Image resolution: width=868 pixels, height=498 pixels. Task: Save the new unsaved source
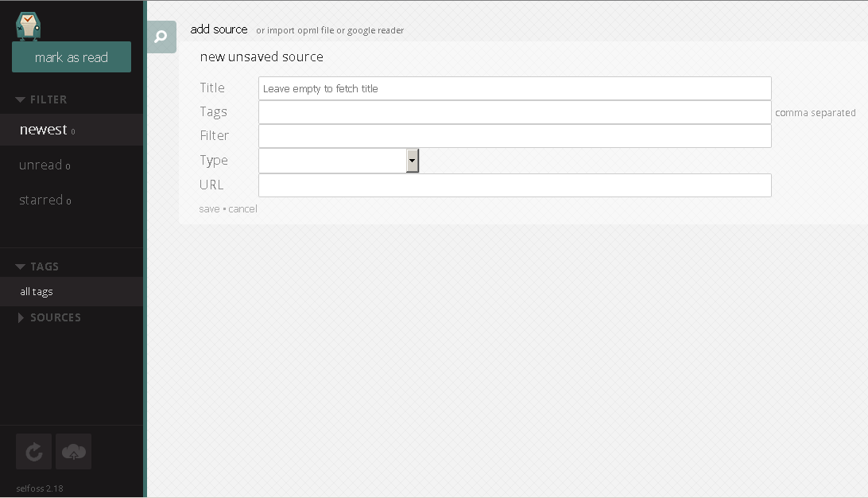point(209,209)
